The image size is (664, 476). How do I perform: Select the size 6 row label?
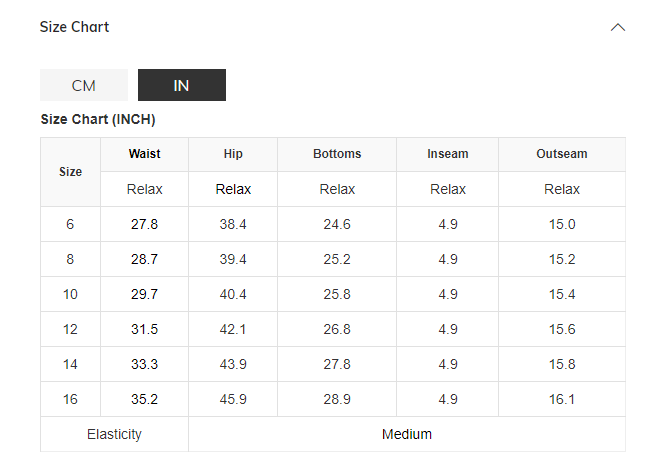70,224
